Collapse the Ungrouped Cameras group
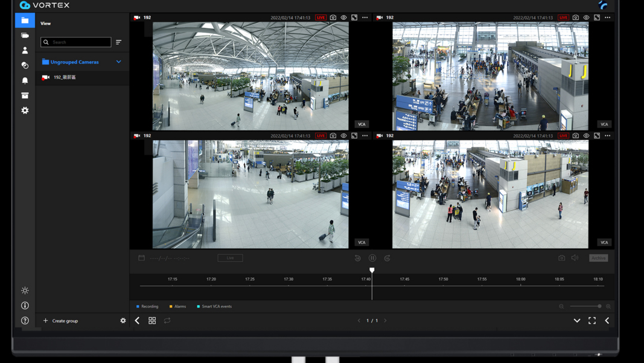 [118, 62]
